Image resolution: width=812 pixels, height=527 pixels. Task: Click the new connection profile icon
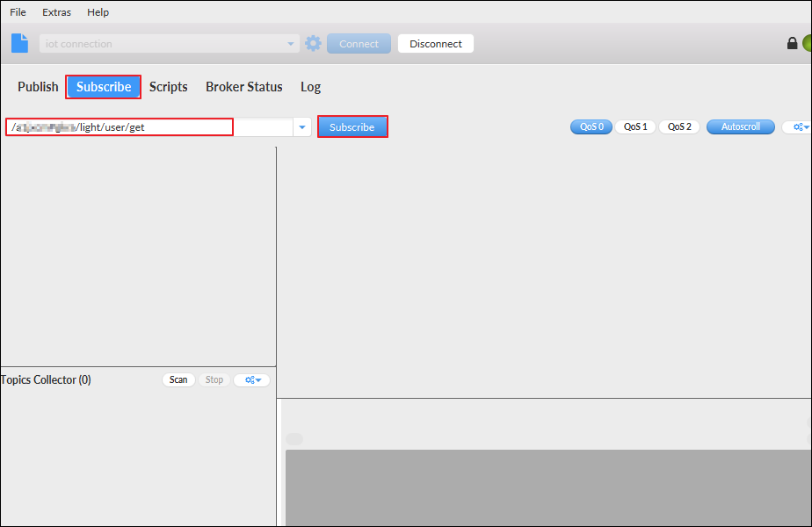click(18, 42)
